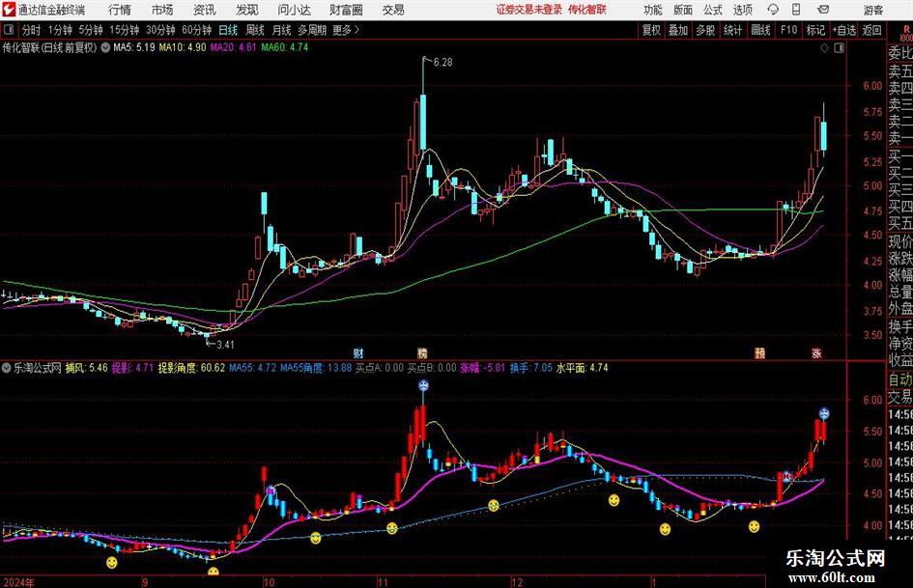Open the 复权 adjustment option

[x=651, y=30]
